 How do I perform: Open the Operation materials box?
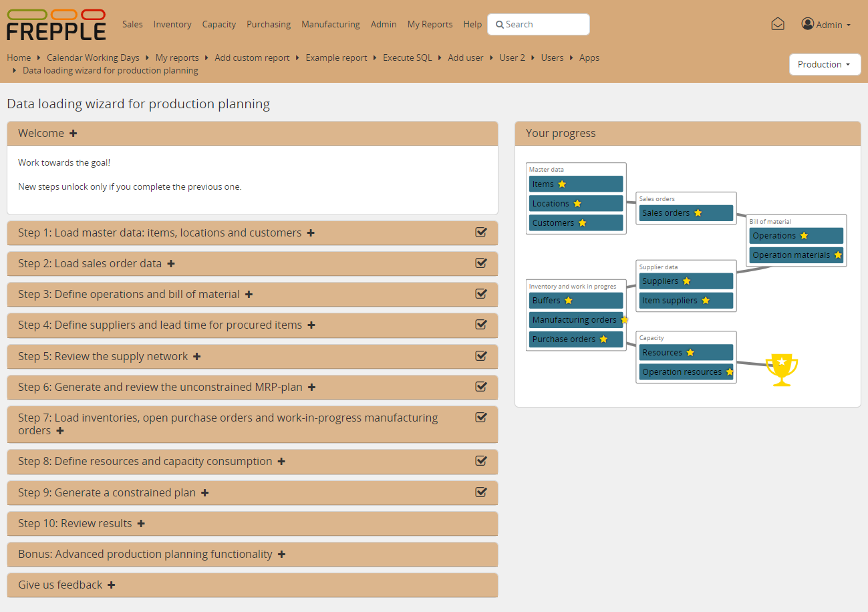[x=790, y=255]
